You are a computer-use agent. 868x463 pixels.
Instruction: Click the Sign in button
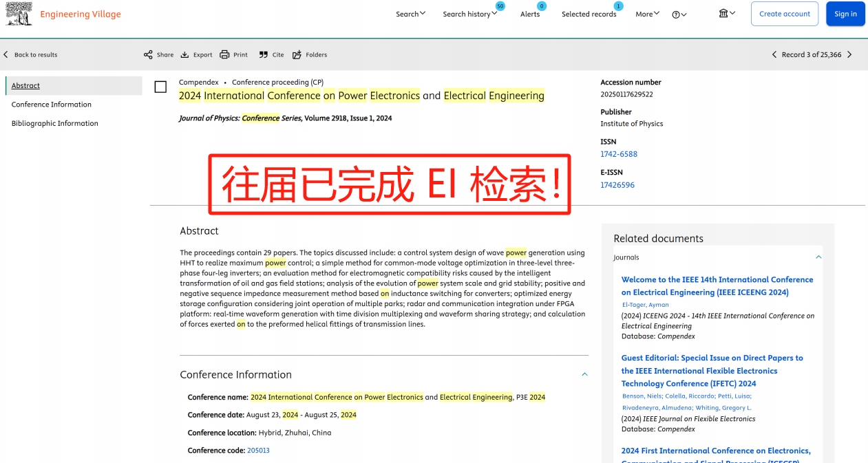coord(845,14)
